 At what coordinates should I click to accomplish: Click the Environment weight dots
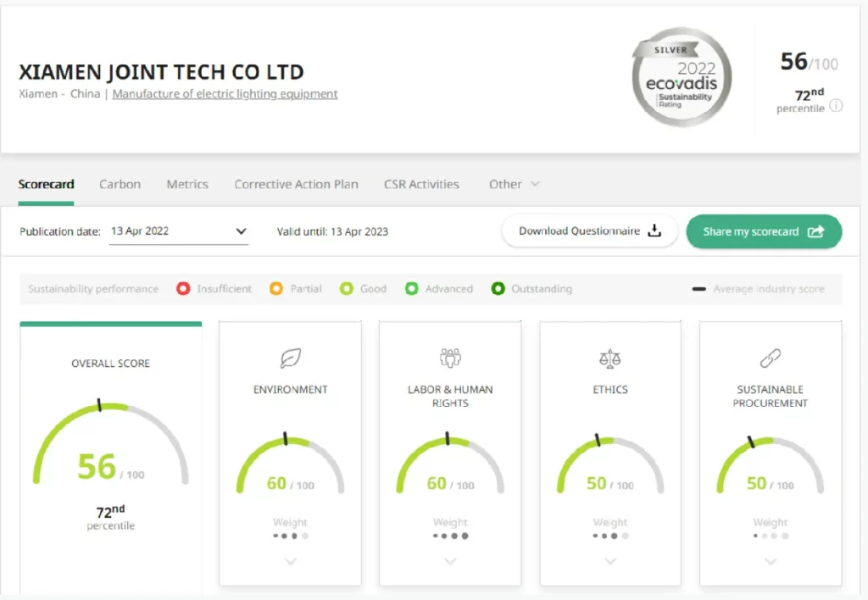tap(291, 536)
